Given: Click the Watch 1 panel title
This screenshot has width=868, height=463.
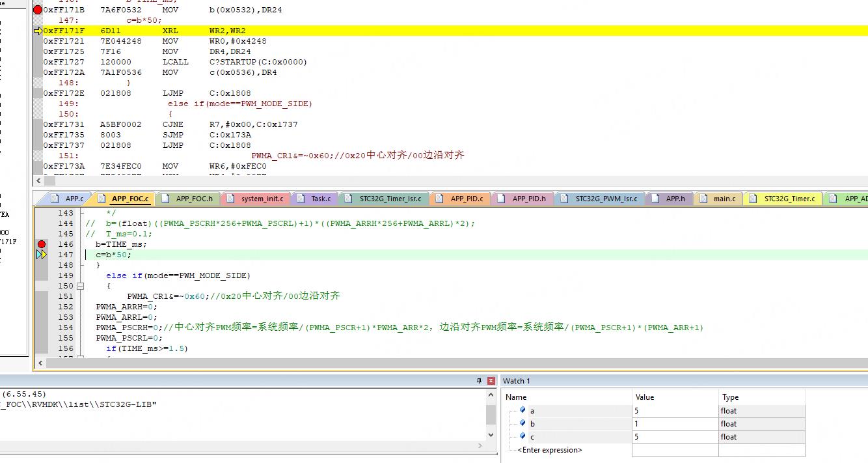Looking at the screenshot, I should click(517, 381).
